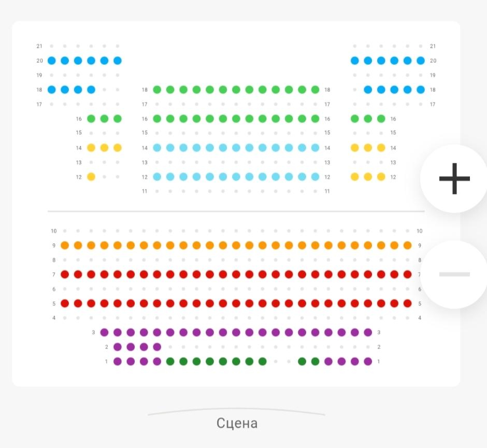Select last purple seat in row 2

tap(157, 347)
